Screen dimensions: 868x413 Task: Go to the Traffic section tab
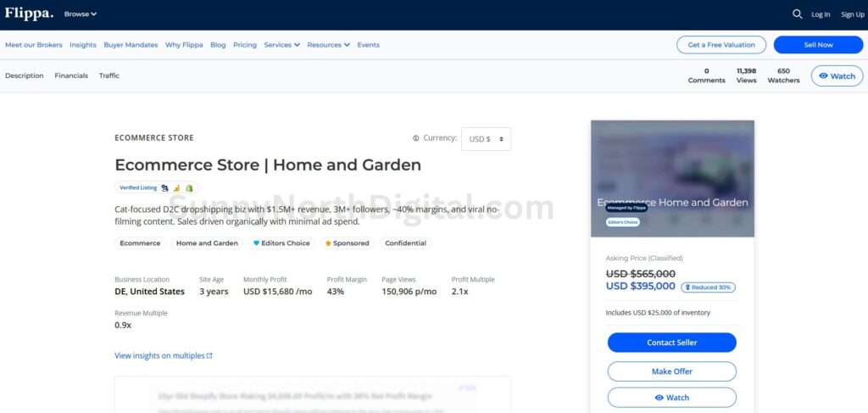pos(109,75)
